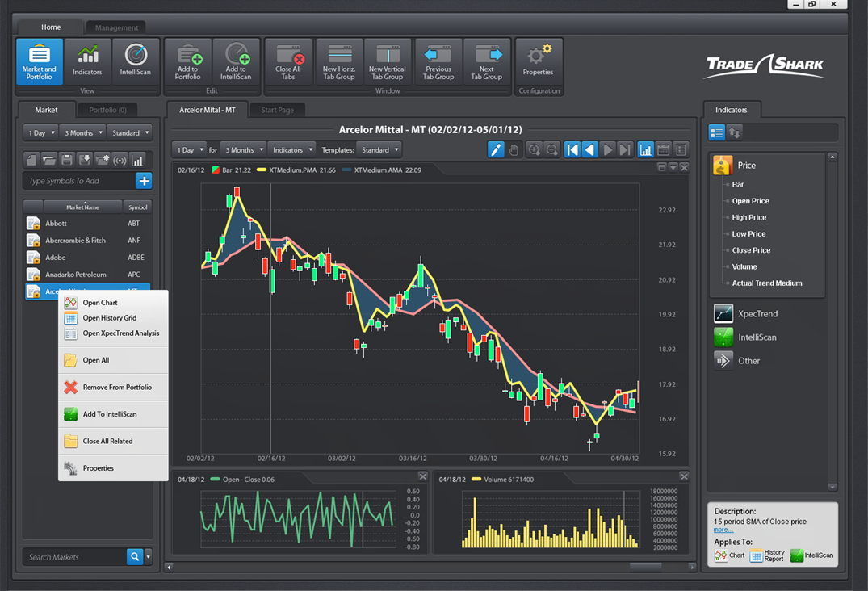Open the Indicators dropdown on chart toolbar

[x=292, y=150]
